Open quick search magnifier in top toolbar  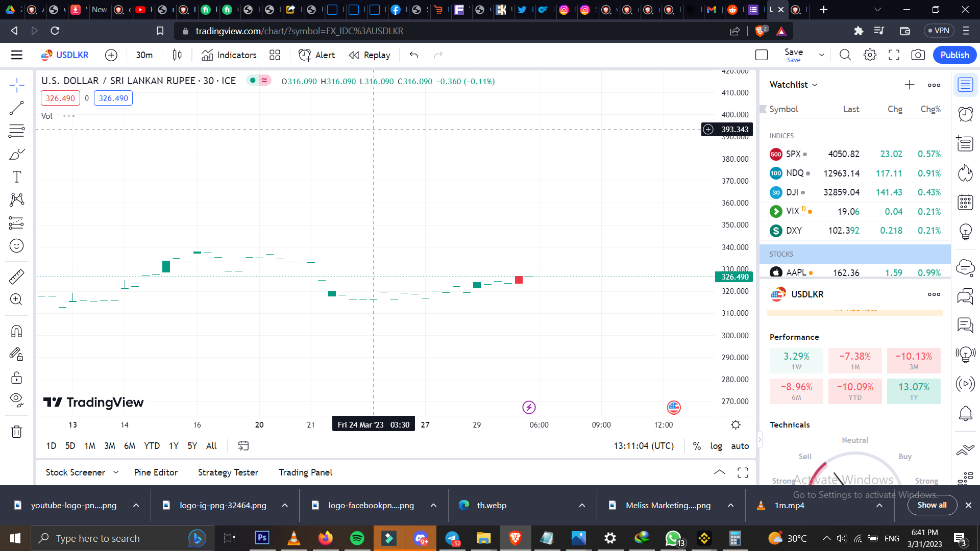(x=845, y=55)
